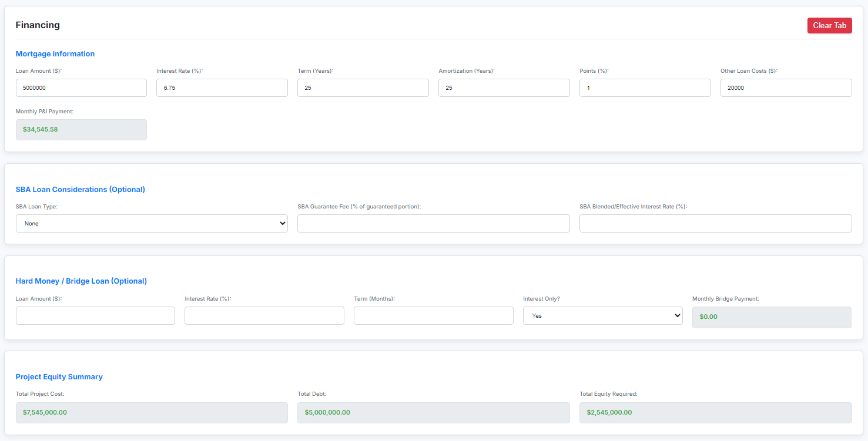Focus the Amortization (Years) input field
868x441 pixels.
tap(504, 87)
